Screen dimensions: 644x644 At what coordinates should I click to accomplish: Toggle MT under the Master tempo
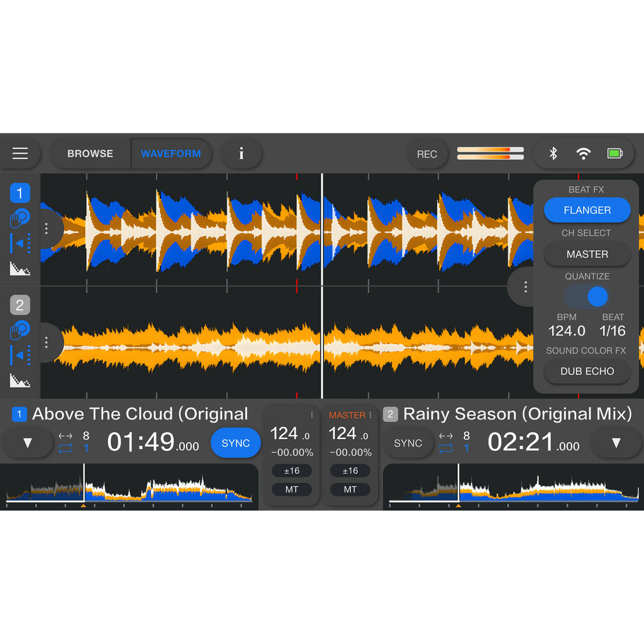(x=350, y=489)
